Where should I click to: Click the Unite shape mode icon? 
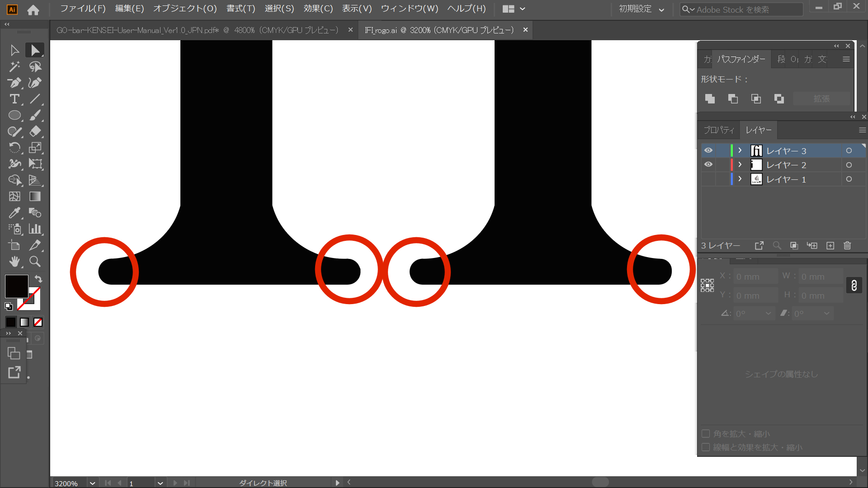[x=710, y=99]
